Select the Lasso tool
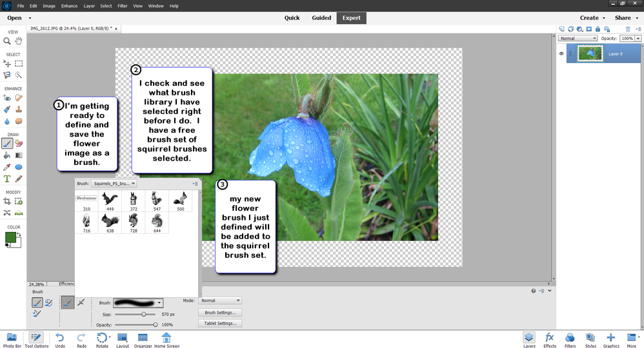644x348 pixels. pos(7,75)
